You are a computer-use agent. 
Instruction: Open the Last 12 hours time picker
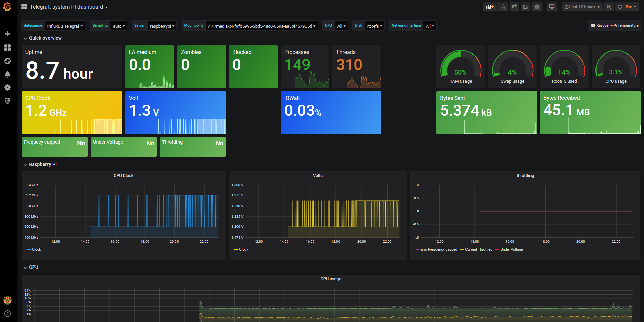(x=582, y=7)
